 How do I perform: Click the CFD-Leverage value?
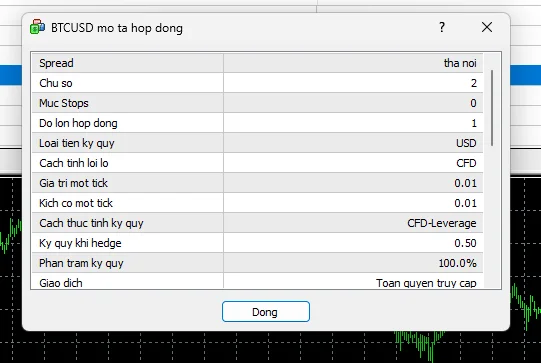(x=442, y=223)
